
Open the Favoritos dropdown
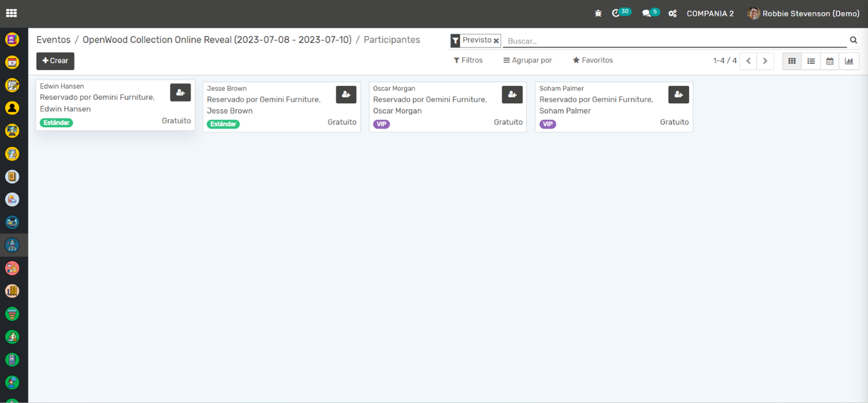pos(593,60)
